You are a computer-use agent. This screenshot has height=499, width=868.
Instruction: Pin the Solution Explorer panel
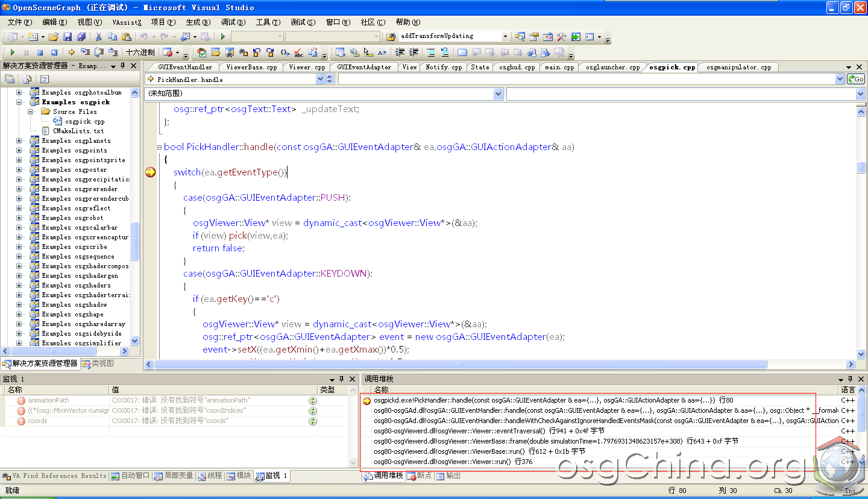point(122,66)
